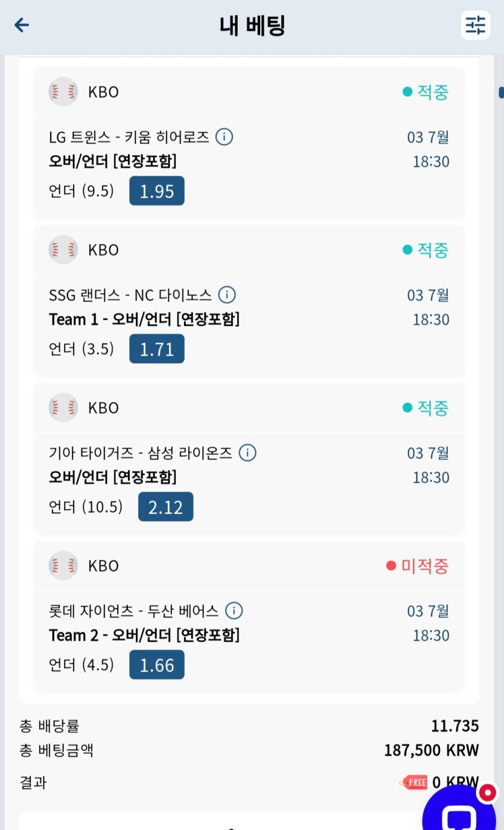Screen dimensions: 504x830
Task: Select the 1.71 odds button
Action: click(x=157, y=349)
